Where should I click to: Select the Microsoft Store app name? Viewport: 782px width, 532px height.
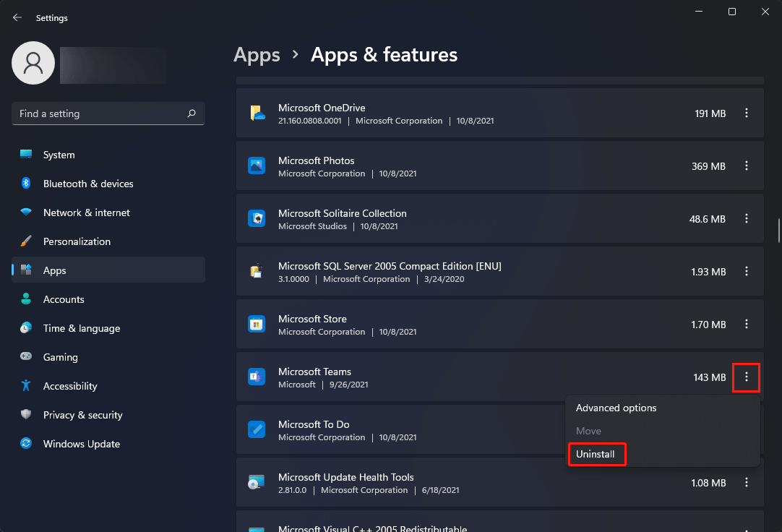[x=312, y=319]
